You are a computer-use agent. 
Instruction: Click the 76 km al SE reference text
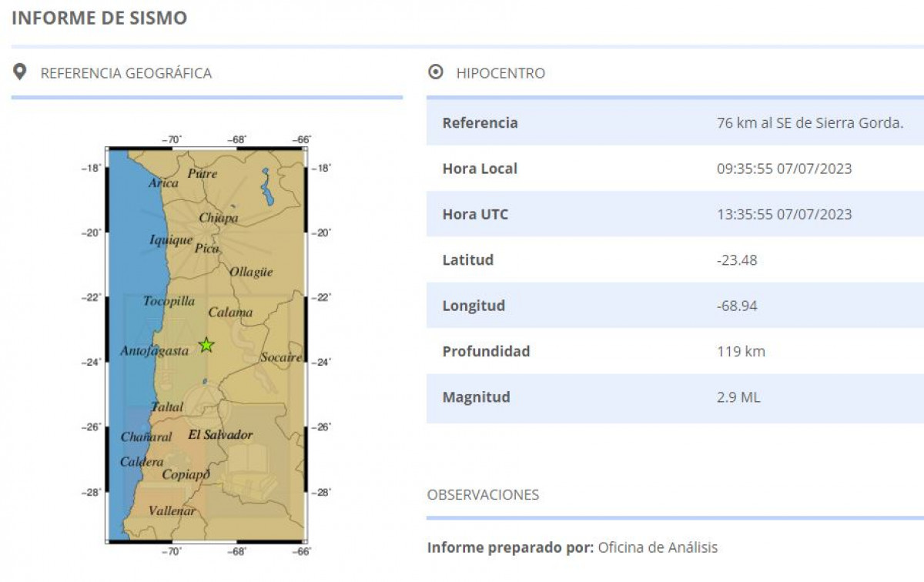809,123
